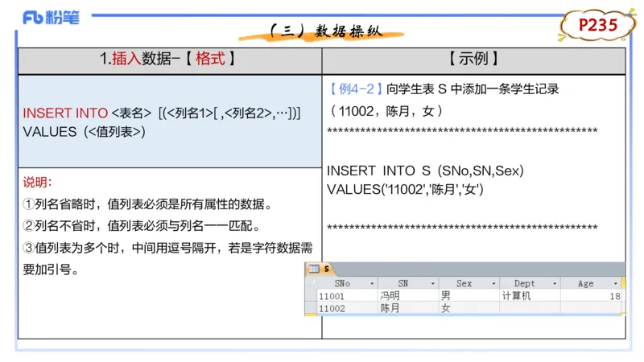Click the SN column header
644x362 pixels.
(408, 283)
